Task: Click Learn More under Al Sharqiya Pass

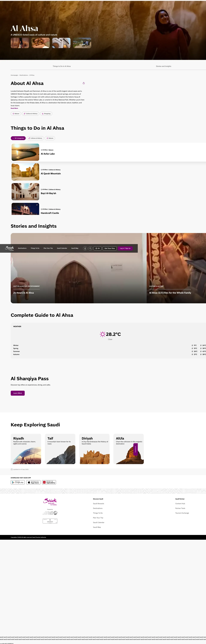Action: pos(17,393)
